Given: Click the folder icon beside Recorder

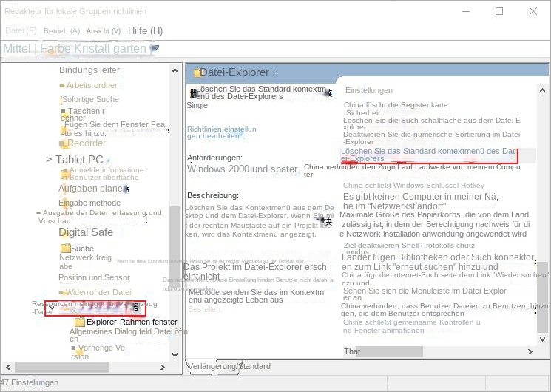Looking at the screenshot, I should click(64, 143).
